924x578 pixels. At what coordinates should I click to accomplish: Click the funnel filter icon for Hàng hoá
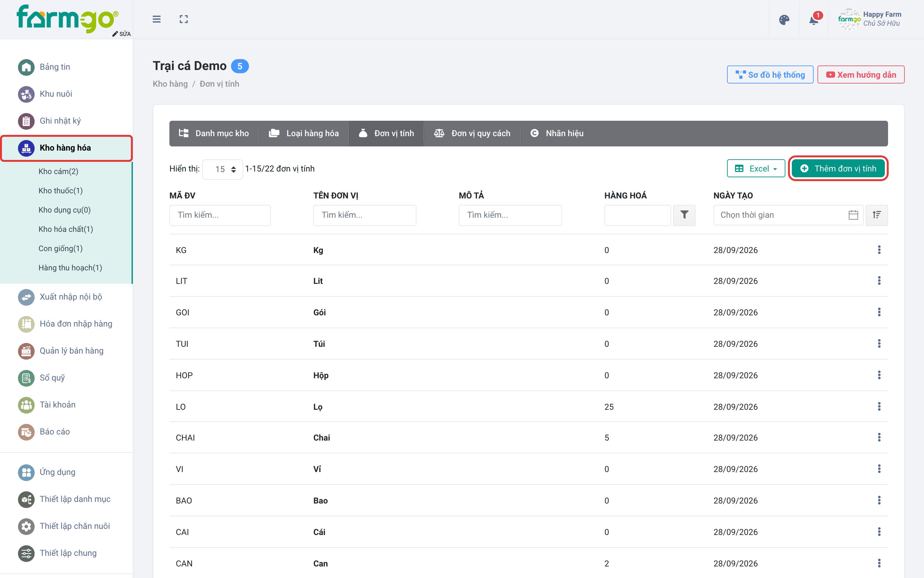[x=684, y=215]
